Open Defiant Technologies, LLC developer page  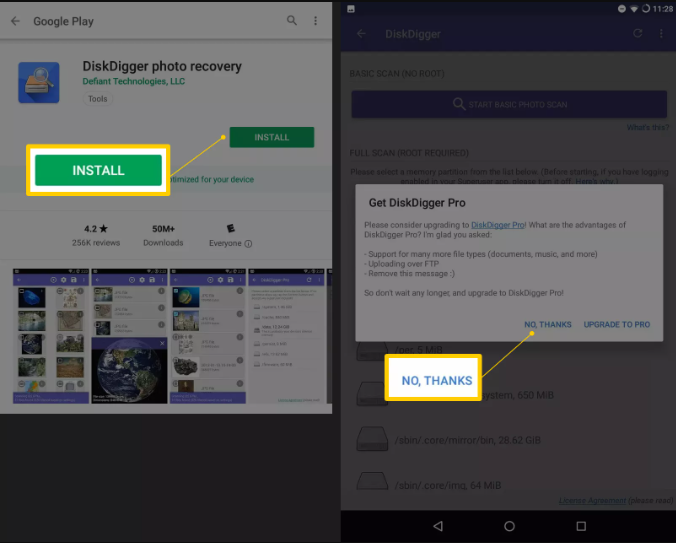[x=134, y=81]
